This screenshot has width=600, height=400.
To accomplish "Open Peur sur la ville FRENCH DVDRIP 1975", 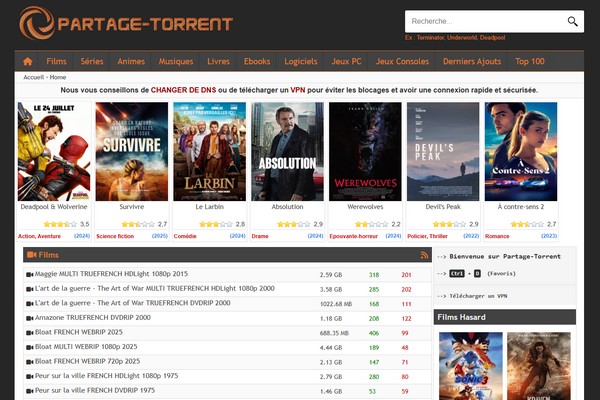I will pyautogui.click(x=95, y=390).
